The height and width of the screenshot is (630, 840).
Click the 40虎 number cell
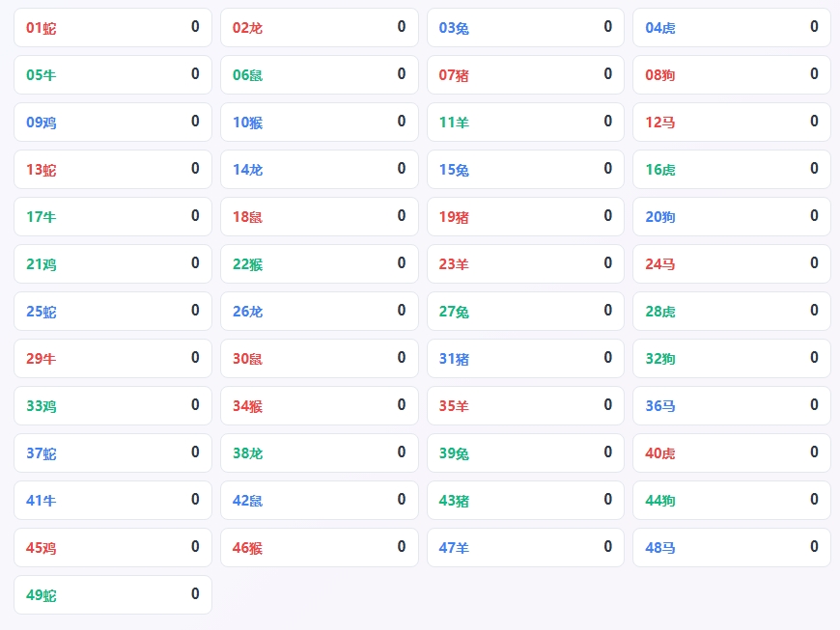tap(732, 452)
